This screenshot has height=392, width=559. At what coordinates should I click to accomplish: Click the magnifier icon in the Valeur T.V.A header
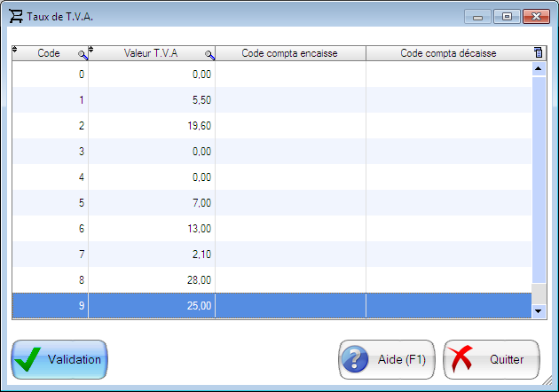[210, 55]
